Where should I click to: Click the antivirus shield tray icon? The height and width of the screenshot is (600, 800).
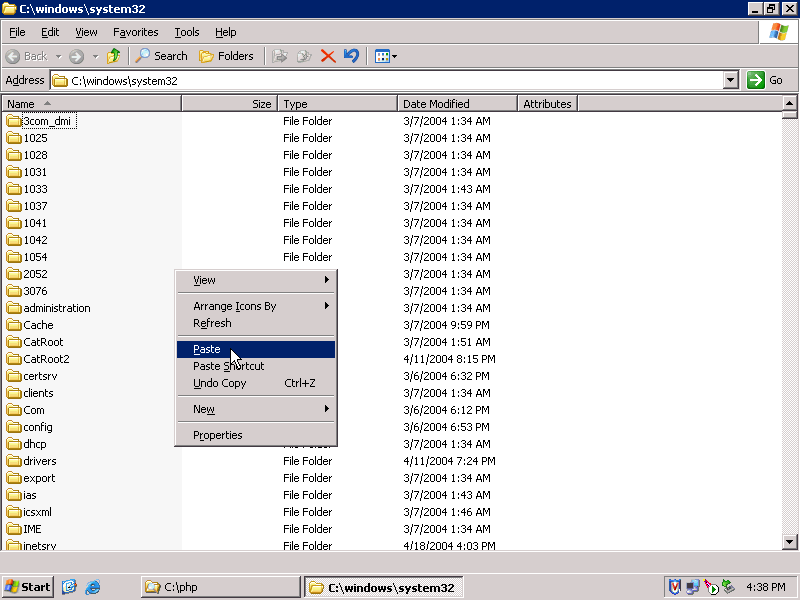coord(675,587)
